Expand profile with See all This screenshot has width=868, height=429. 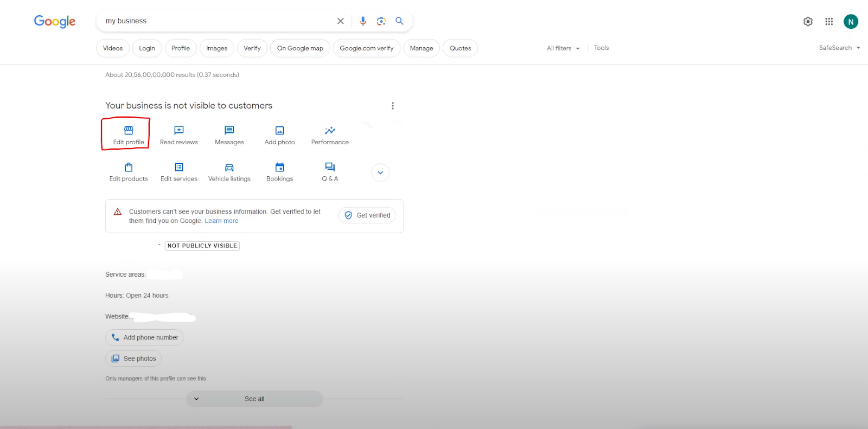254,399
